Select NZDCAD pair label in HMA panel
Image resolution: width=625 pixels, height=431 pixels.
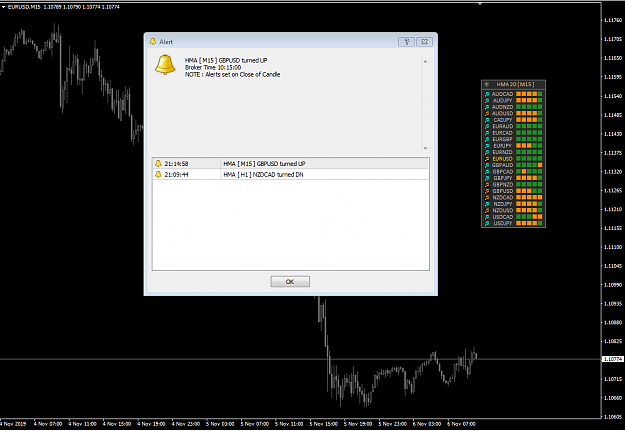tap(502, 197)
